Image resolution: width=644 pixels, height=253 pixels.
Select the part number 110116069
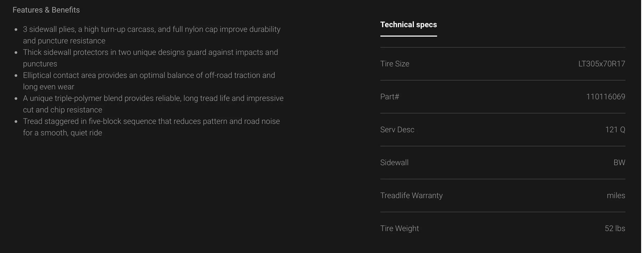tap(605, 97)
